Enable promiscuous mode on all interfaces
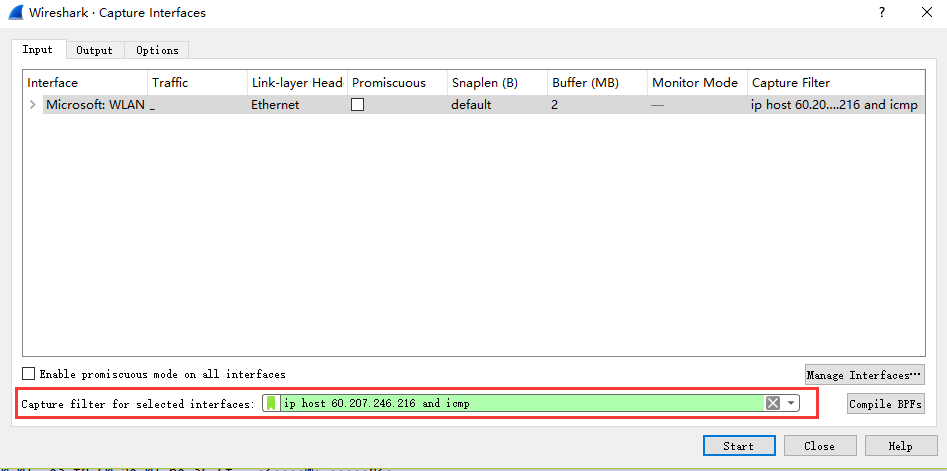 29,374
